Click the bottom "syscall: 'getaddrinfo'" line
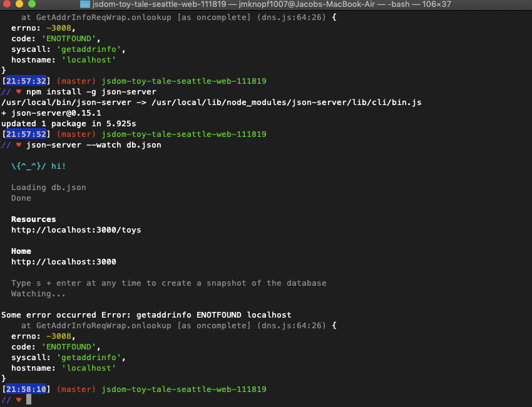Viewport: 532px width, 407px height. pos(69,358)
